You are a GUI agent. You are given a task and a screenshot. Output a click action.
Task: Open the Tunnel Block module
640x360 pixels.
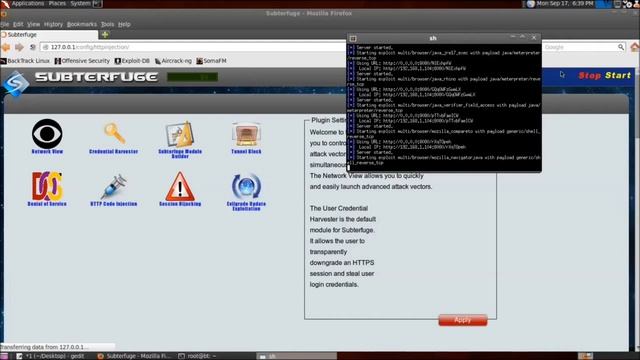click(x=246, y=138)
